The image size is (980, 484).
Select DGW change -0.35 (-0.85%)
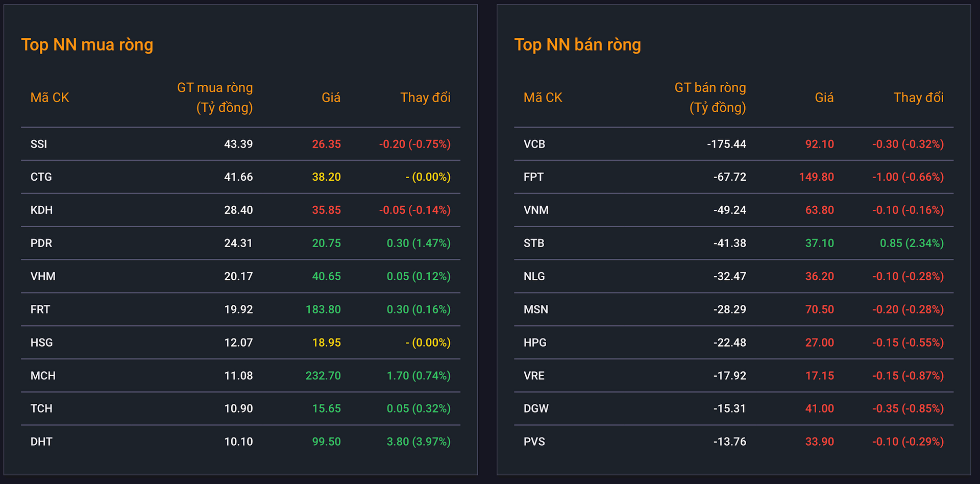[908, 408]
